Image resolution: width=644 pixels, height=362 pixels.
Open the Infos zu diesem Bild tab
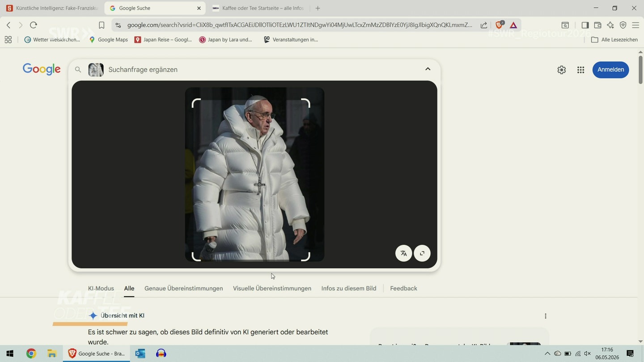click(349, 288)
